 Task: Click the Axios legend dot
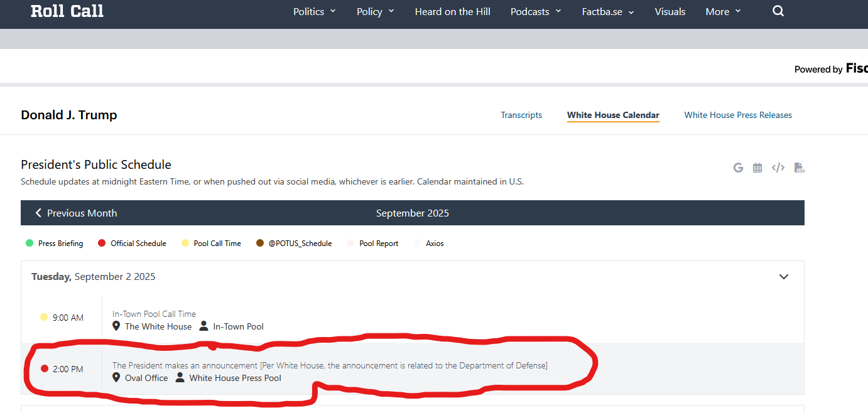click(417, 244)
